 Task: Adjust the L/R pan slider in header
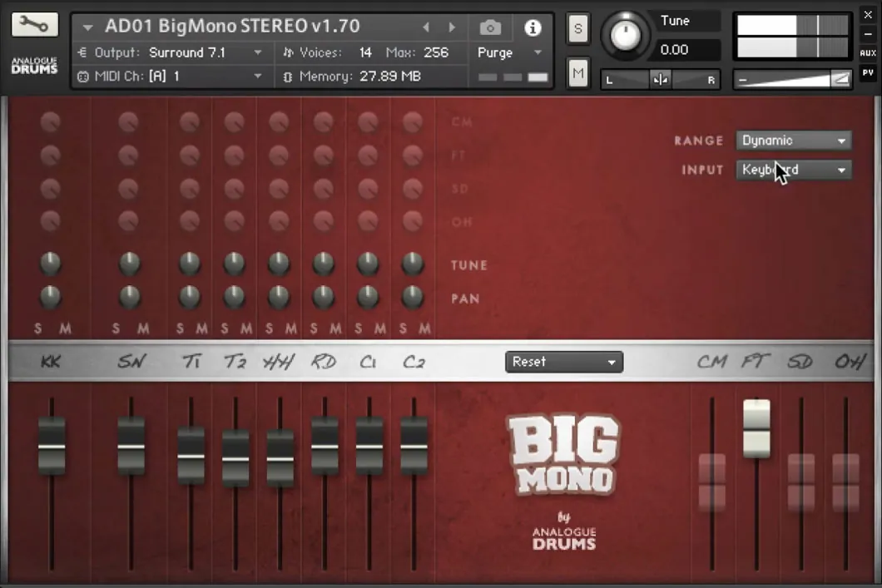[x=660, y=80]
